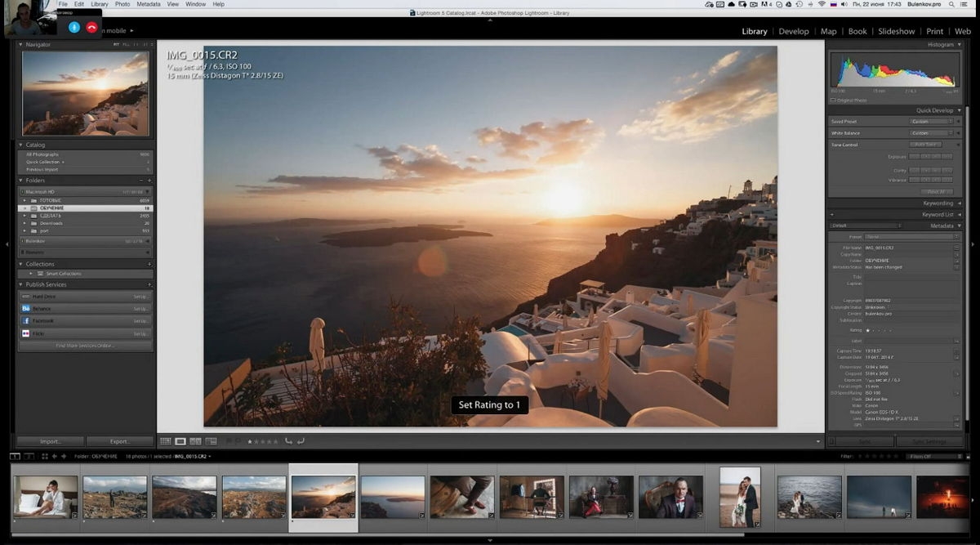This screenshot has height=545, width=980.
Task: Select wedding couple on beach thumbnail
Action: 740,497
